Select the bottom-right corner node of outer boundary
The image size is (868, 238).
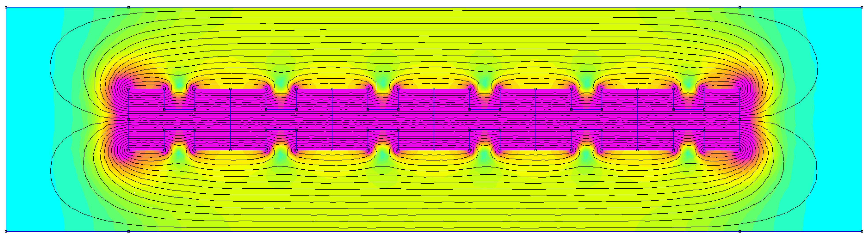tap(862, 231)
